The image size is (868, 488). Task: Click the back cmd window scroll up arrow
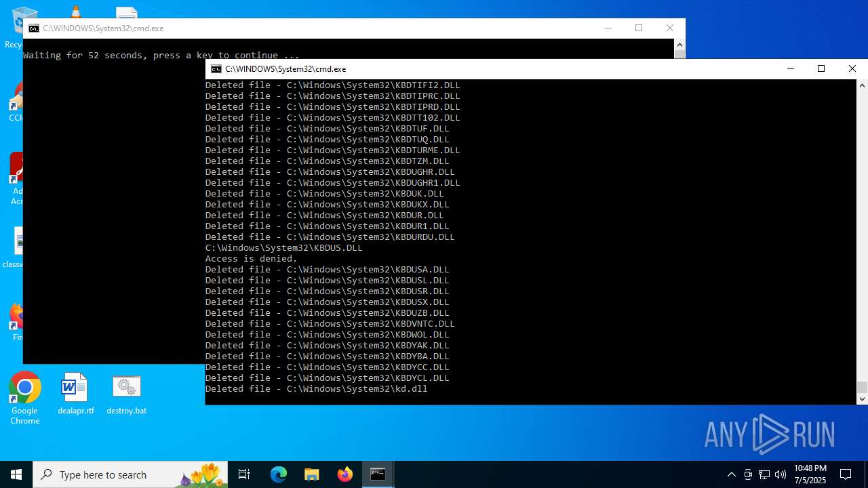[x=679, y=45]
